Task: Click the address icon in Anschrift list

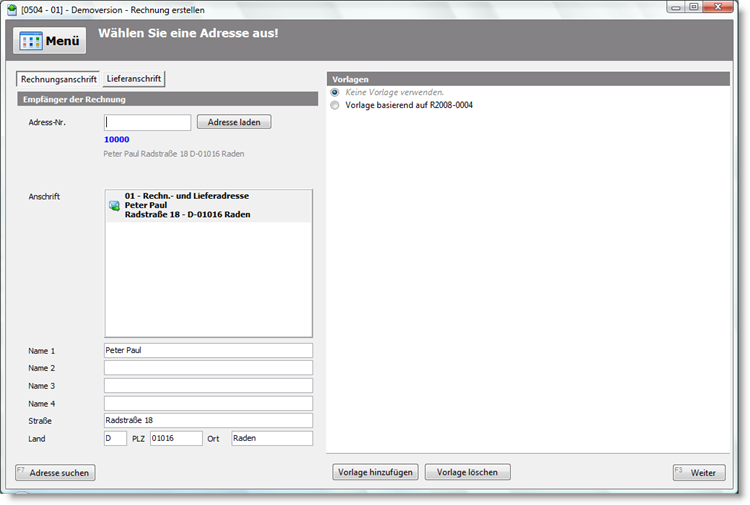Action: coord(114,205)
